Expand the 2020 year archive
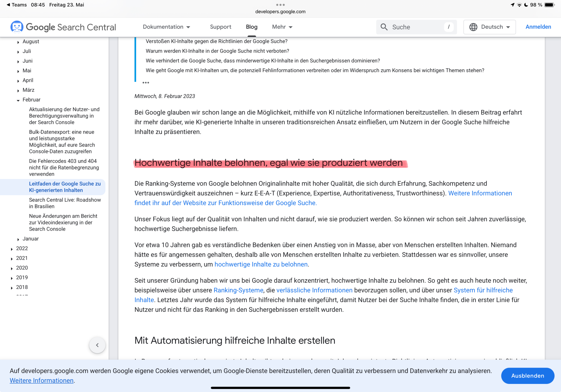This screenshot has height=392, width=561. [x=12, y=268]
